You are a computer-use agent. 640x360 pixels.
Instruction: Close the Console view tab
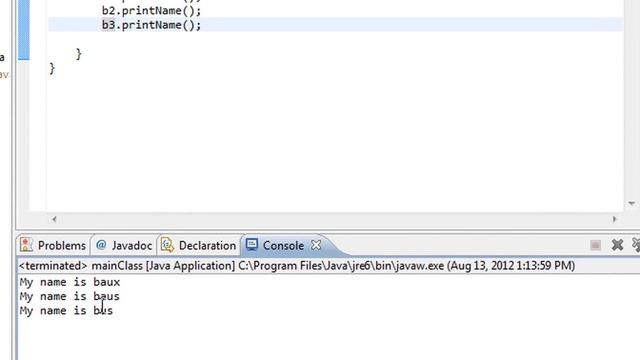click(x=316, y=245)
